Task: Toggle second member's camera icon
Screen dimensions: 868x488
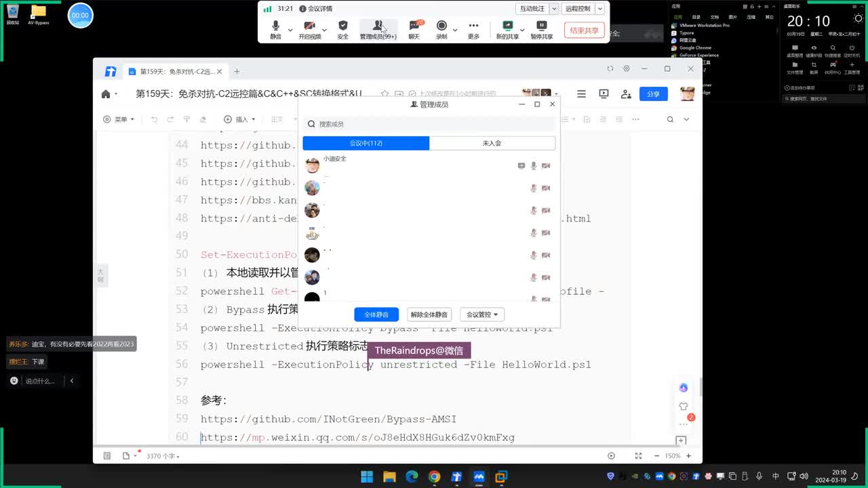Action: coord(546,188)
